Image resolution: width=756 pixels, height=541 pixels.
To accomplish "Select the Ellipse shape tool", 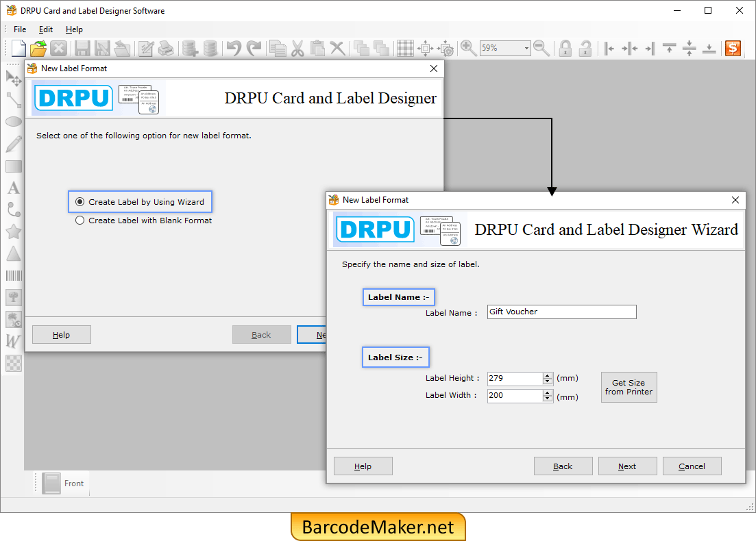I will pyautogui.click(x=14, y=121).
